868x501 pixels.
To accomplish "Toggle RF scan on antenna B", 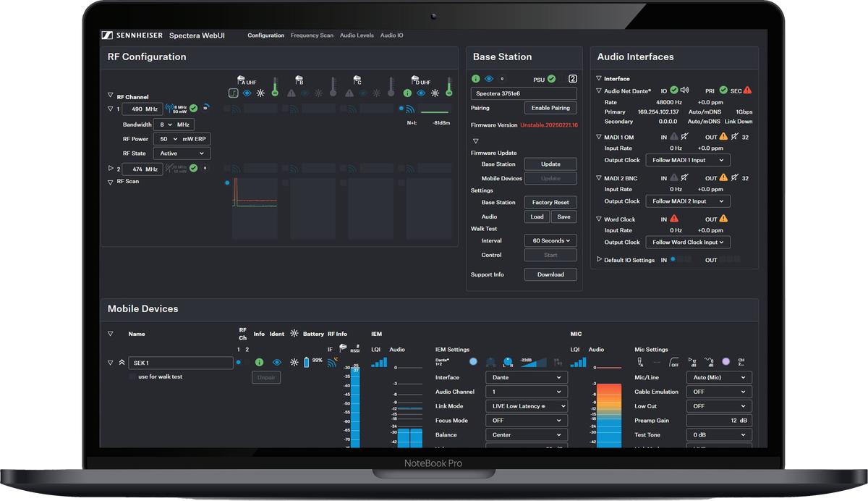I will (x=285, y=182).
